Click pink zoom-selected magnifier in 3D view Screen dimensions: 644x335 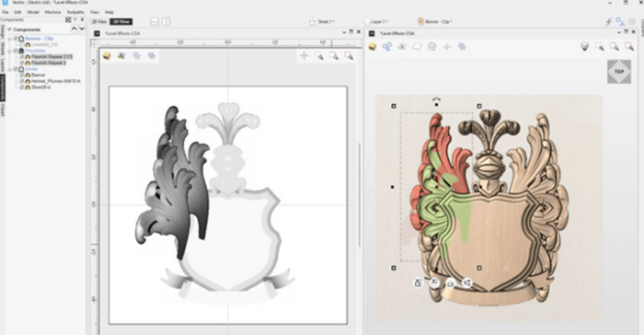pyautogui.click(x=629, y=46)
